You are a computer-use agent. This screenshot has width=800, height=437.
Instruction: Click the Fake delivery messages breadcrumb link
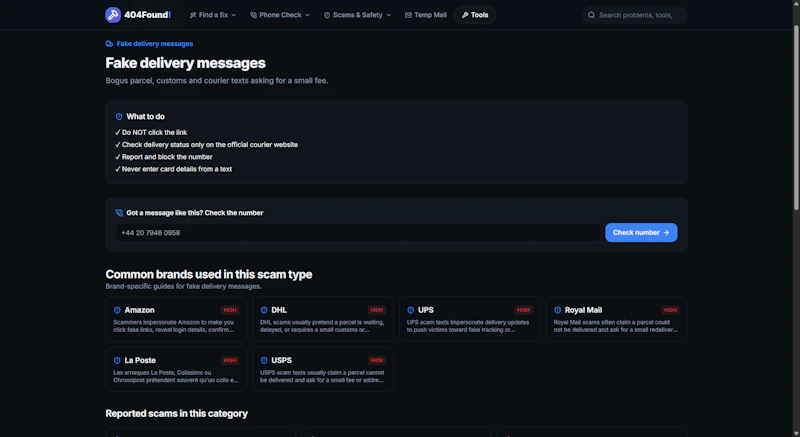(x=155, y=44)
